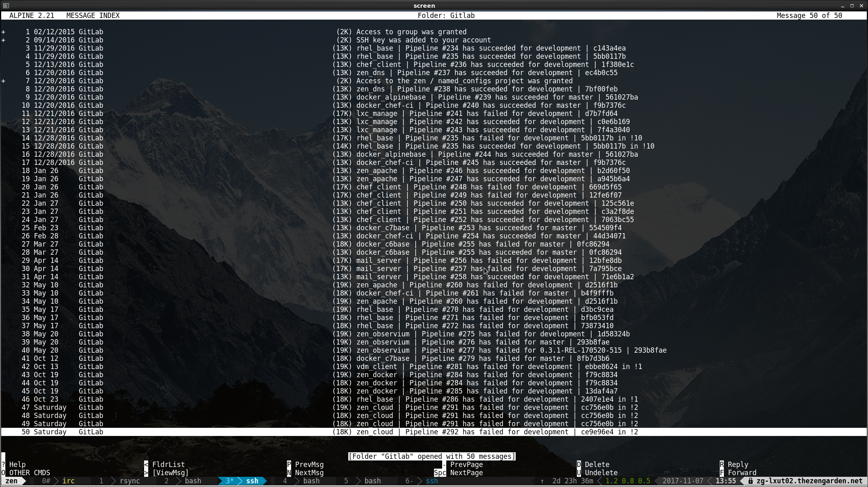Select message 35 rhel_base Pipeline #270
This screenshot has height=487, width=868.
[x=434, y=309]
